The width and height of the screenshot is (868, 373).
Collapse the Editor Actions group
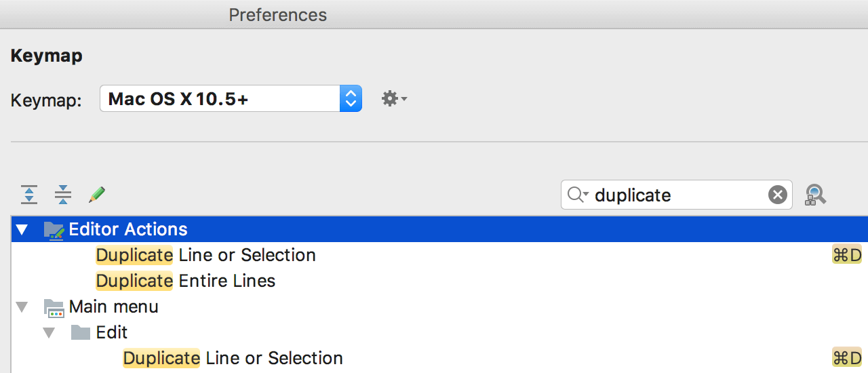22,230
